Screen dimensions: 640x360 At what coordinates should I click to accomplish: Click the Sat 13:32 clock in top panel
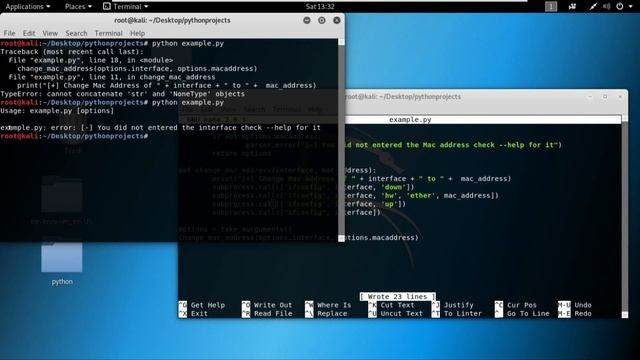coord(320,7)
